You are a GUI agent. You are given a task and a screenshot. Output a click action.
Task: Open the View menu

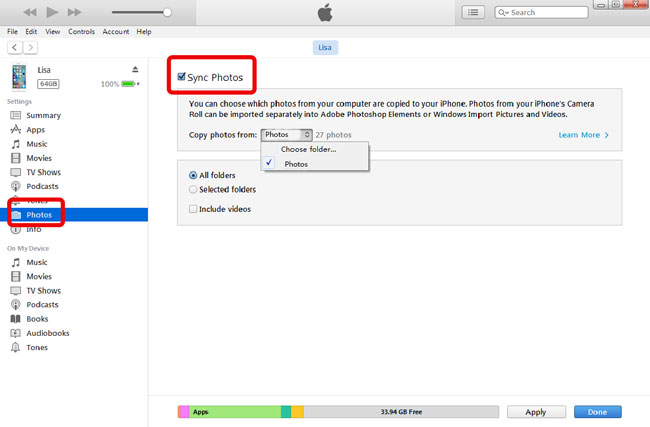point(53,32)
